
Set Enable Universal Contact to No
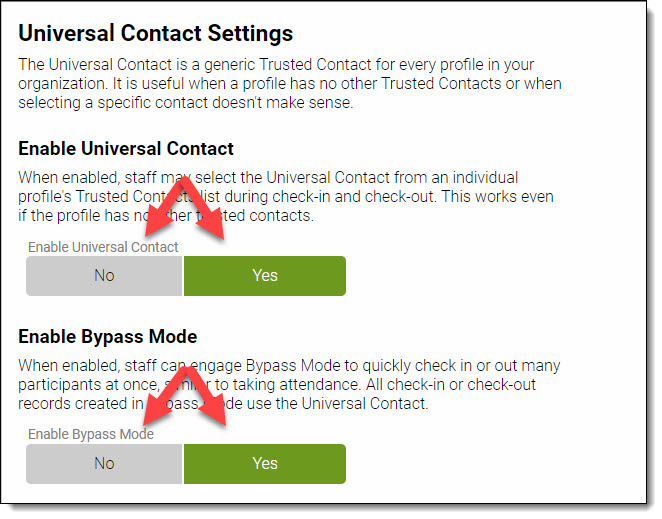104,276
